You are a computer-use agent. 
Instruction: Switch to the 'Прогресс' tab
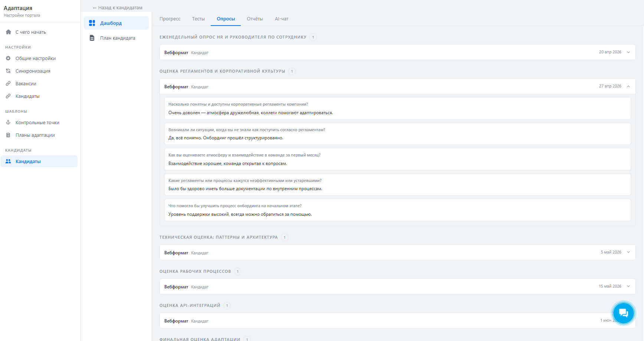point(170,19)
